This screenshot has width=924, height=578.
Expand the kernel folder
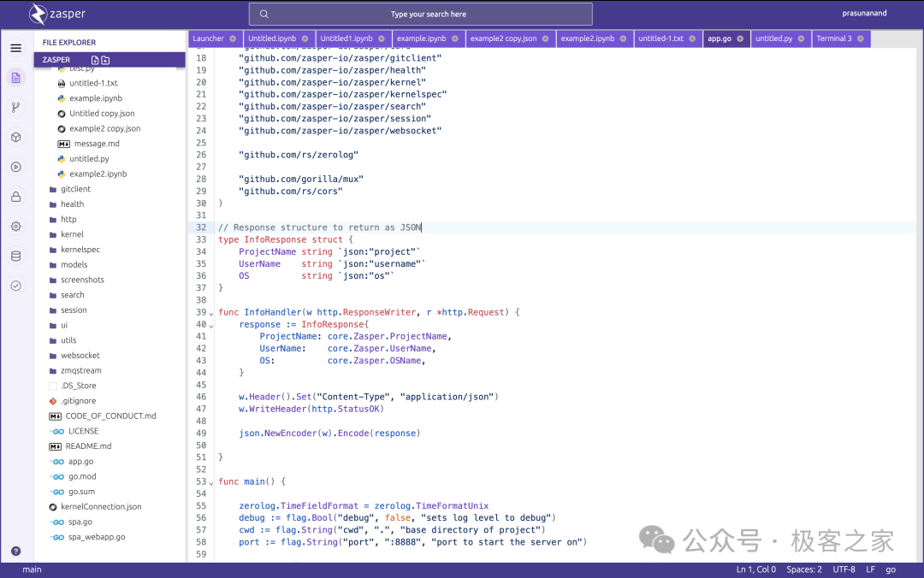tap(67, 234)
